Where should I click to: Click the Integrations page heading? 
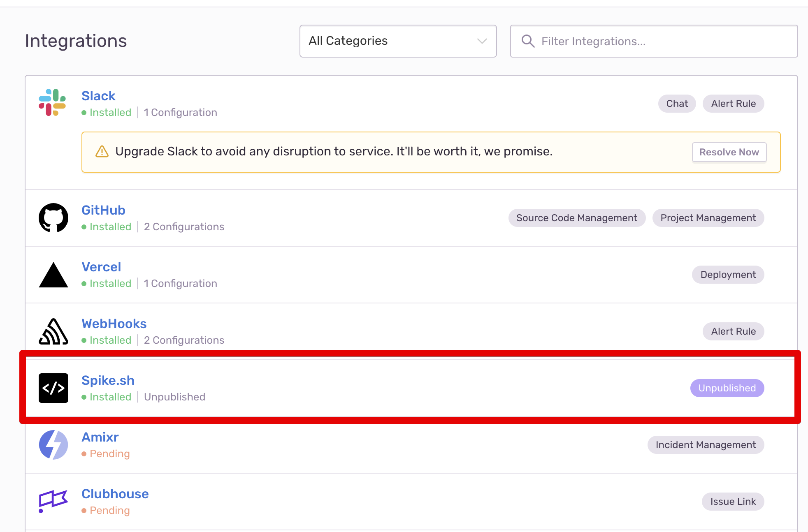click(x=76, y=41)
